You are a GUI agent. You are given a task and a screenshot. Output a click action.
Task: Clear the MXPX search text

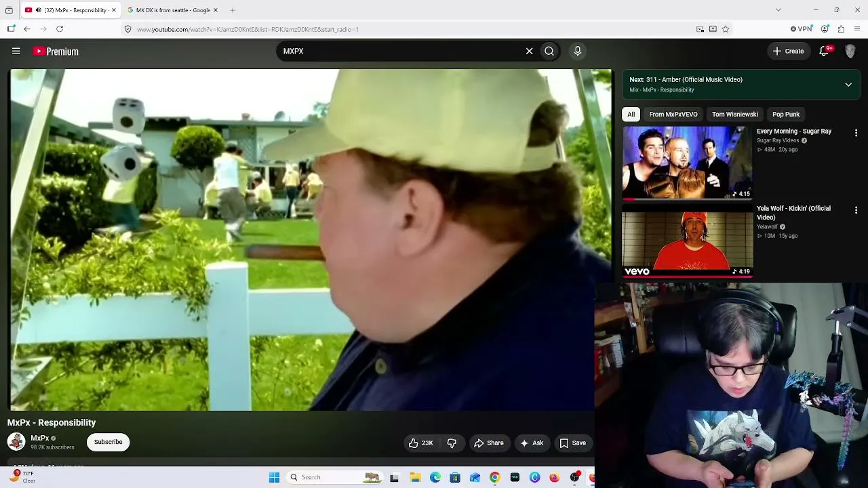coord(529,51)
